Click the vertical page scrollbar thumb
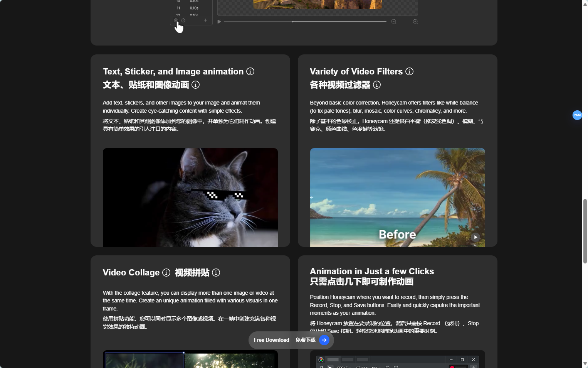The height and width of the screenshot is (368, 588). coord(585,231)
